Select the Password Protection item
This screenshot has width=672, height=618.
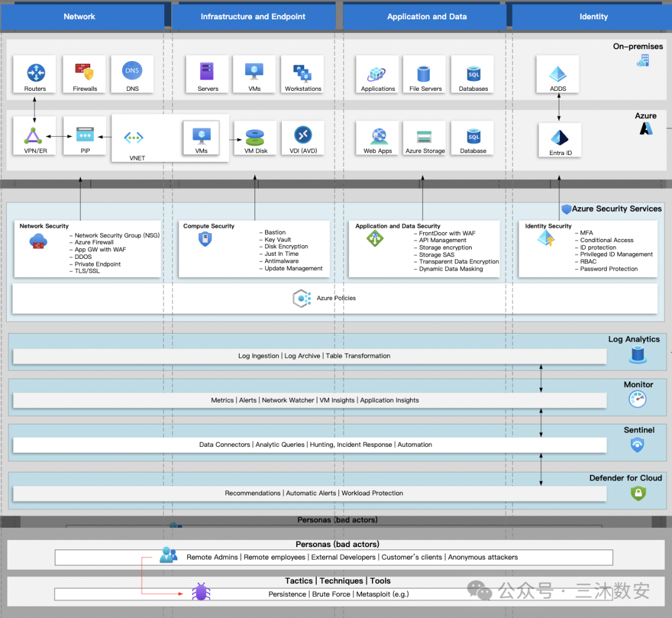click(609, 269)
